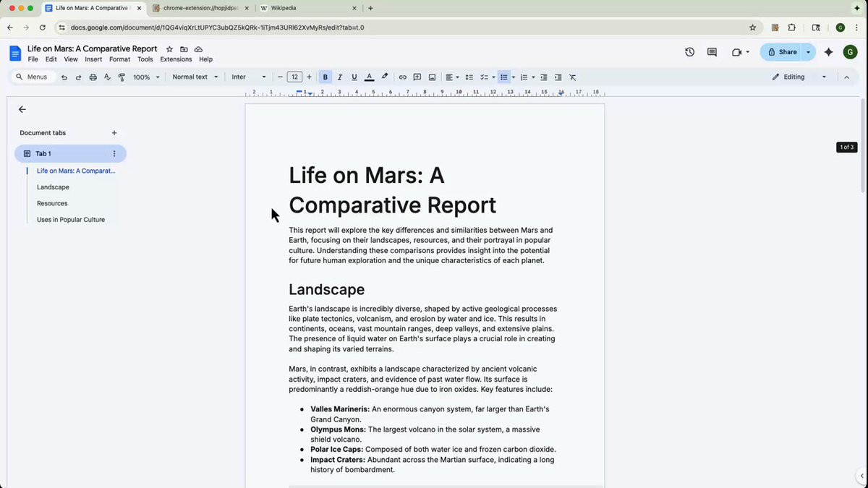Jump to Uses in Popular Culture outline item

tap(71, 220)
